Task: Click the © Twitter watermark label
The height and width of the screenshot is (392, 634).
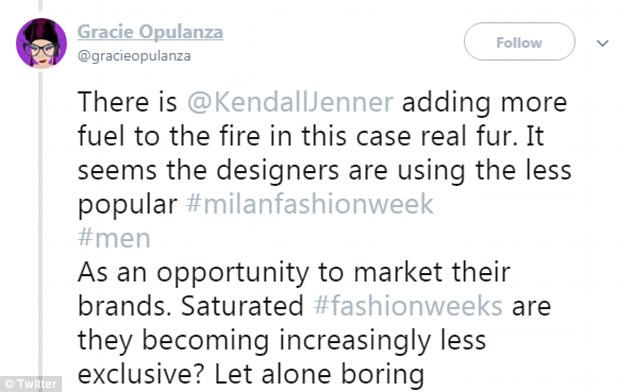Action: (x=31, y=384)
